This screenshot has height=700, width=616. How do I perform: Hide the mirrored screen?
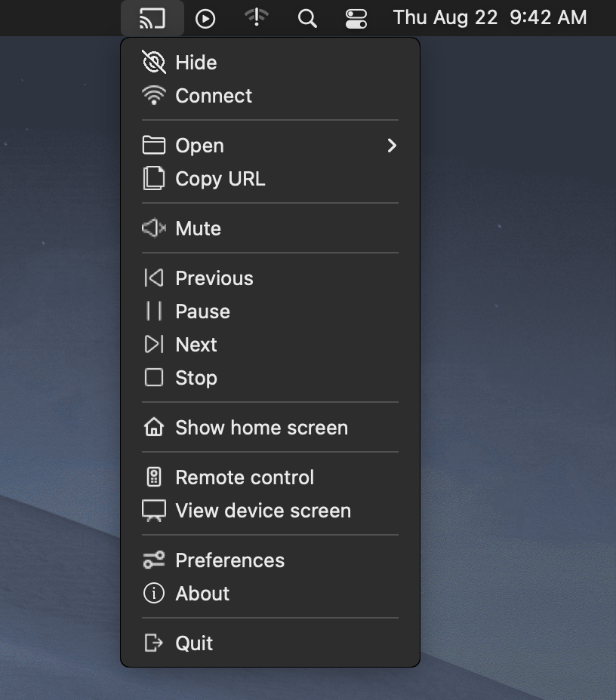pyautogui.click(x=196, y=62)
